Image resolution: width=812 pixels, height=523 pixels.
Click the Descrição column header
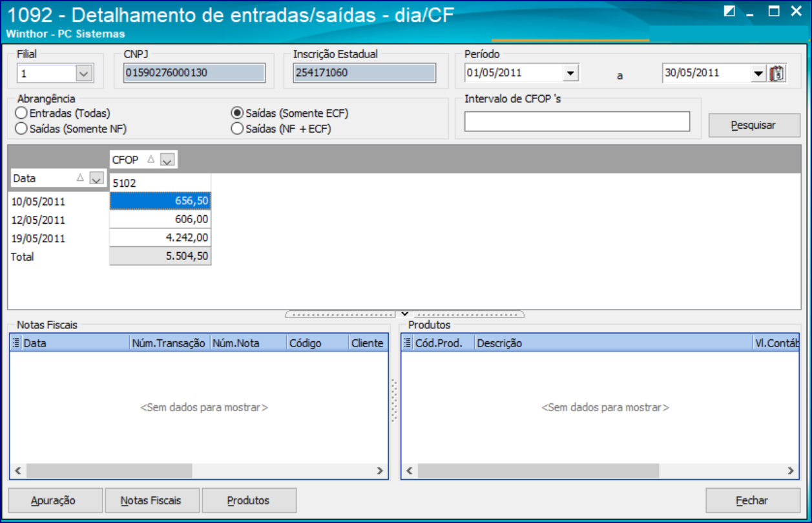614,343
